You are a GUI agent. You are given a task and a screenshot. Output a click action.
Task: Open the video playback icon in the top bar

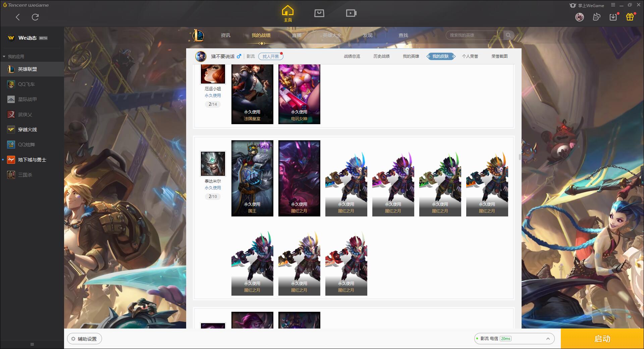(351, 13)
